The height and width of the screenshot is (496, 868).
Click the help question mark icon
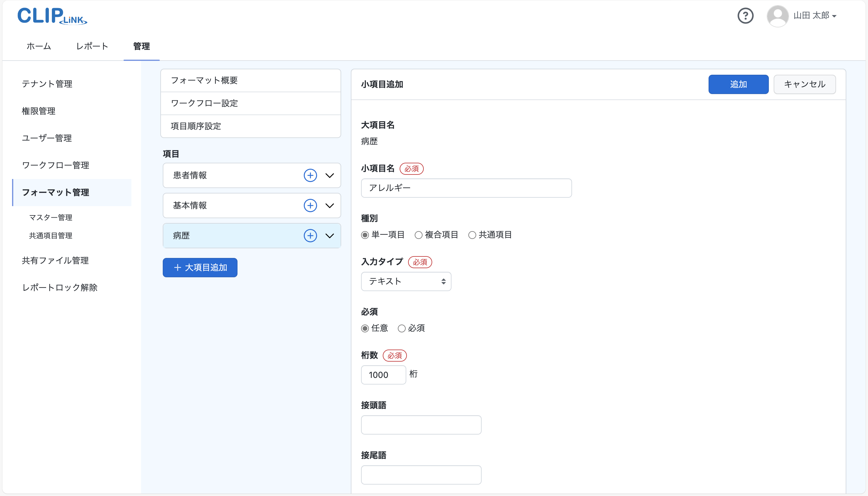745,16
